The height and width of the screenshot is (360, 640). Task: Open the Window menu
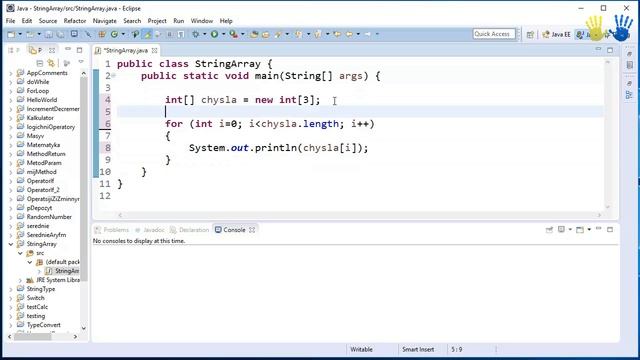[202, 21]
